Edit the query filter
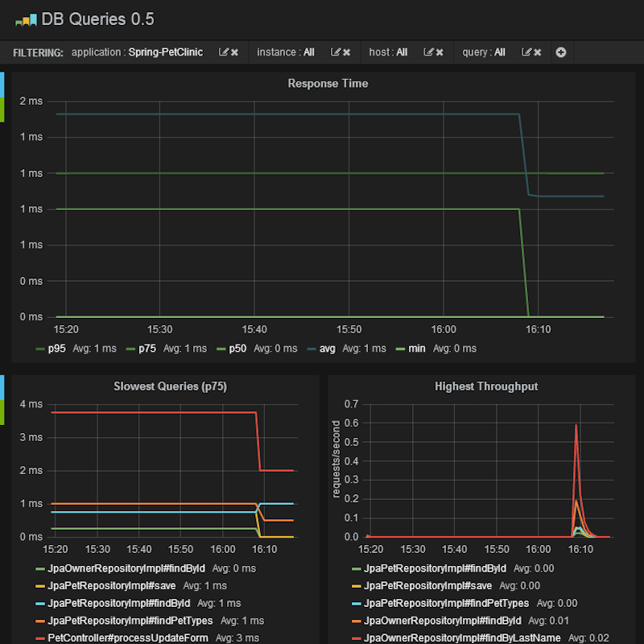Screen dimensions: 644x644 [x=526, y=52]
